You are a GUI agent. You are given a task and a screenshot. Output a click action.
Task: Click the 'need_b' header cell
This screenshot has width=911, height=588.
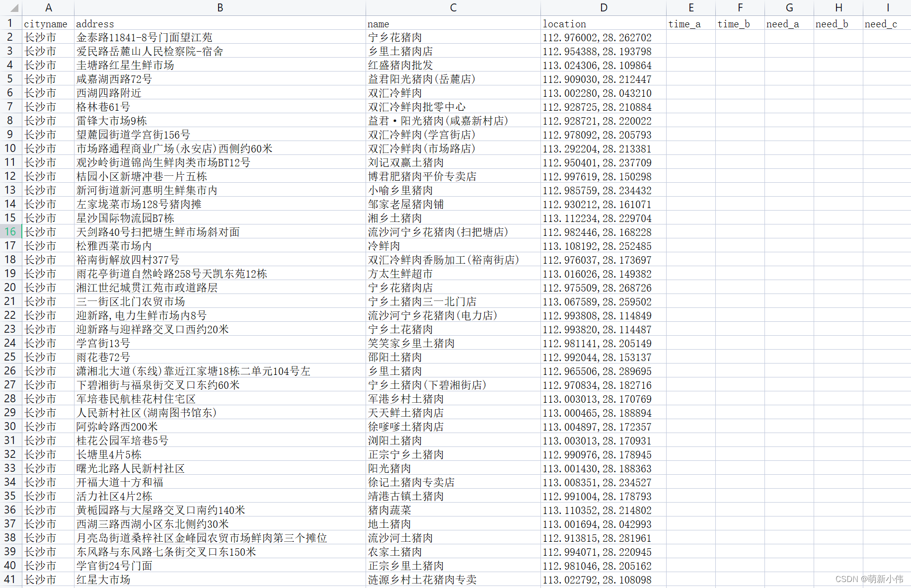(x=838, y=23)
